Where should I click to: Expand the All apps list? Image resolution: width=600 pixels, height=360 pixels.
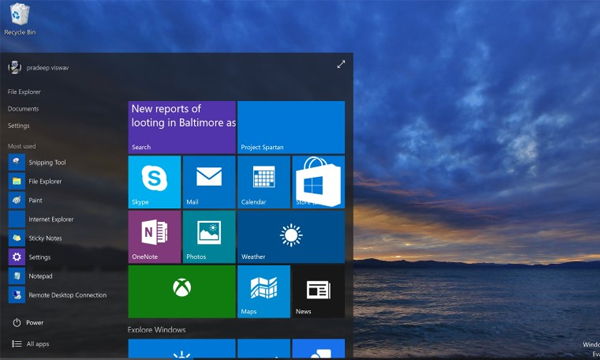[x=30, y=344]
